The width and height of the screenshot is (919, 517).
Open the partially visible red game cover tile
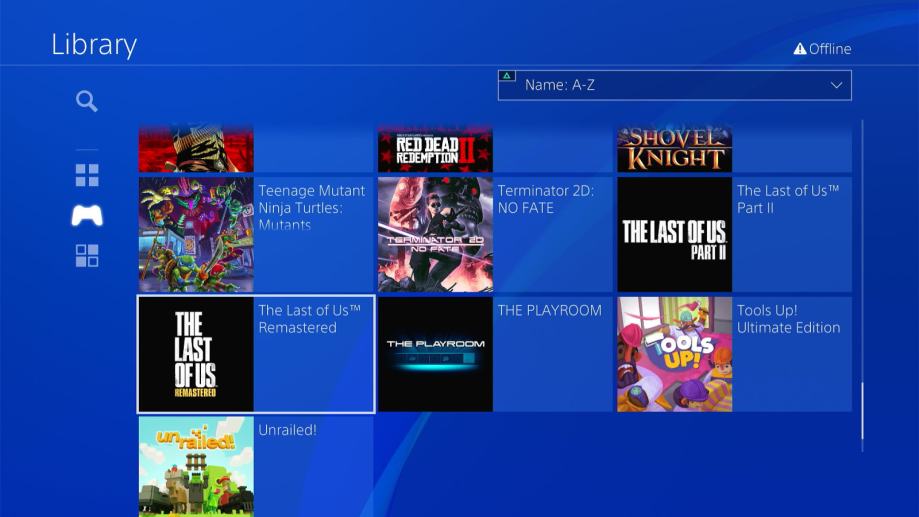pyautogui.click(x=196, y=148)
